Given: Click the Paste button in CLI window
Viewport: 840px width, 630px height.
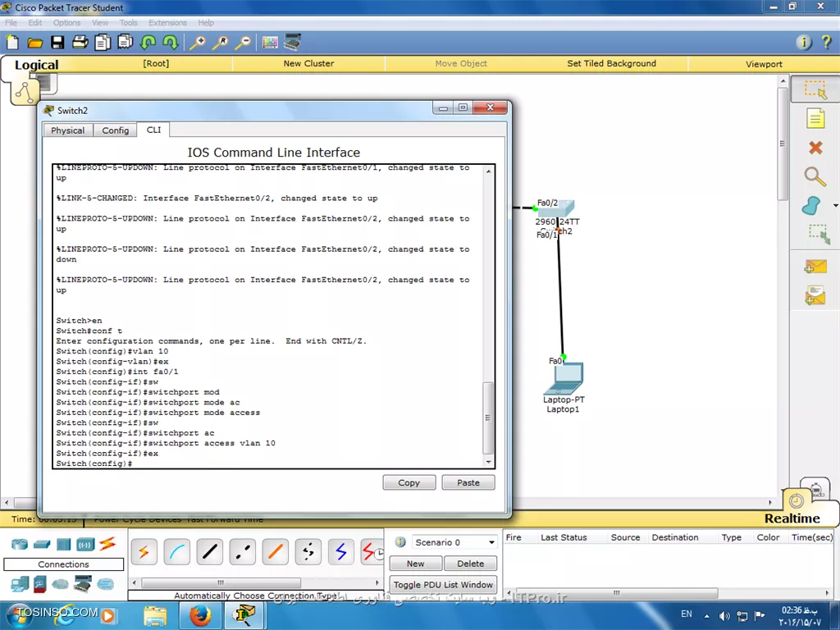Looking at the screenshot, I should (x=468, y=482).
